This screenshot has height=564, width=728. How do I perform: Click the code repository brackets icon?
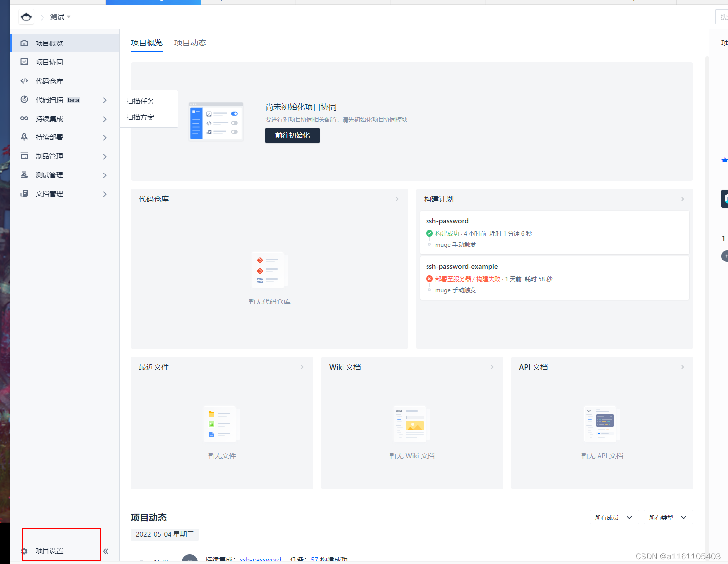[24, 81]
